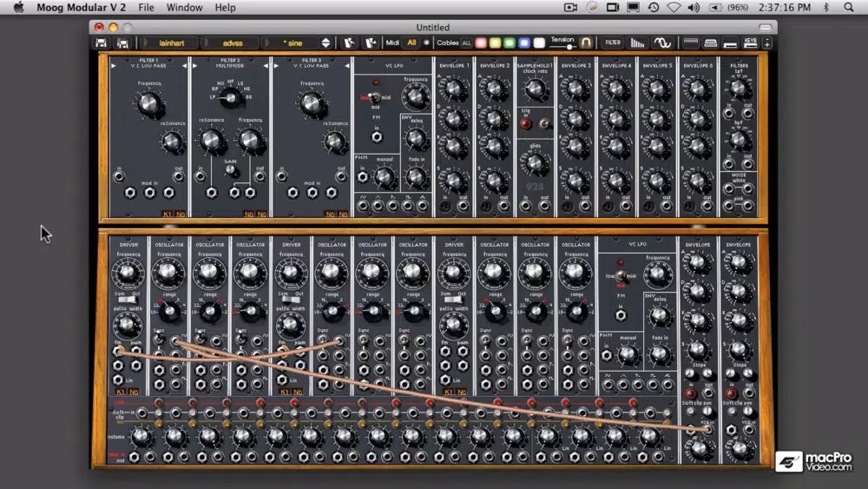The image size is (868, 489).
Task: Toggle first Driver Sem/Oct switch
Action: 128,300
